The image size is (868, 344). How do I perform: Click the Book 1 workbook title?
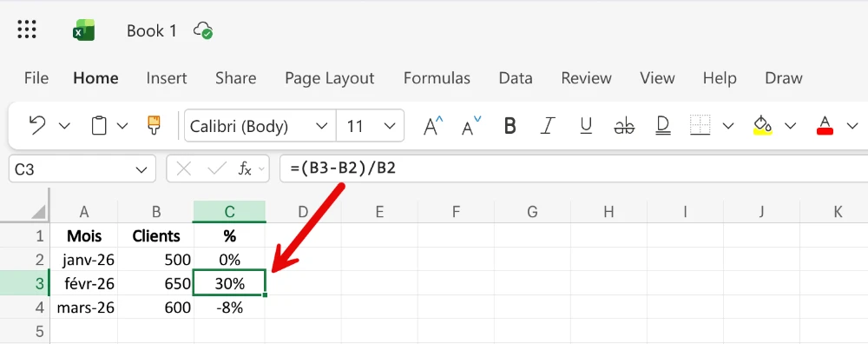pyautogui.click(x=152, y=30)
